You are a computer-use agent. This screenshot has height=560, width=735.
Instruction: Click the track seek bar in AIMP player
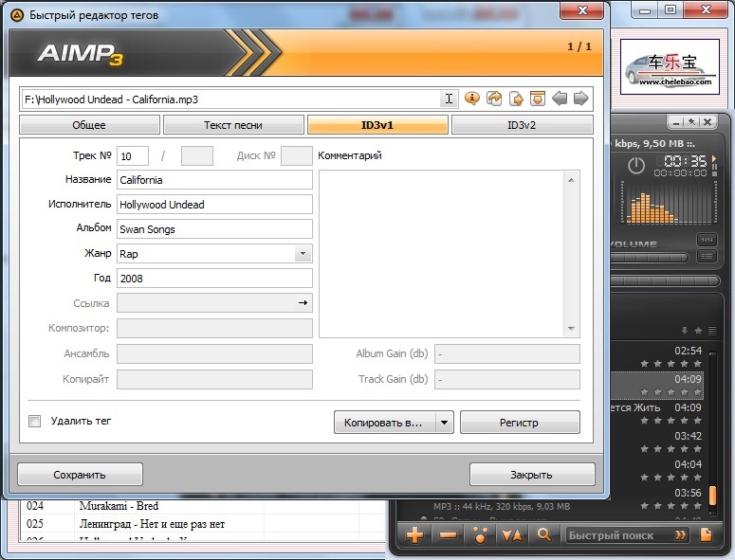(x=665, y=280)
